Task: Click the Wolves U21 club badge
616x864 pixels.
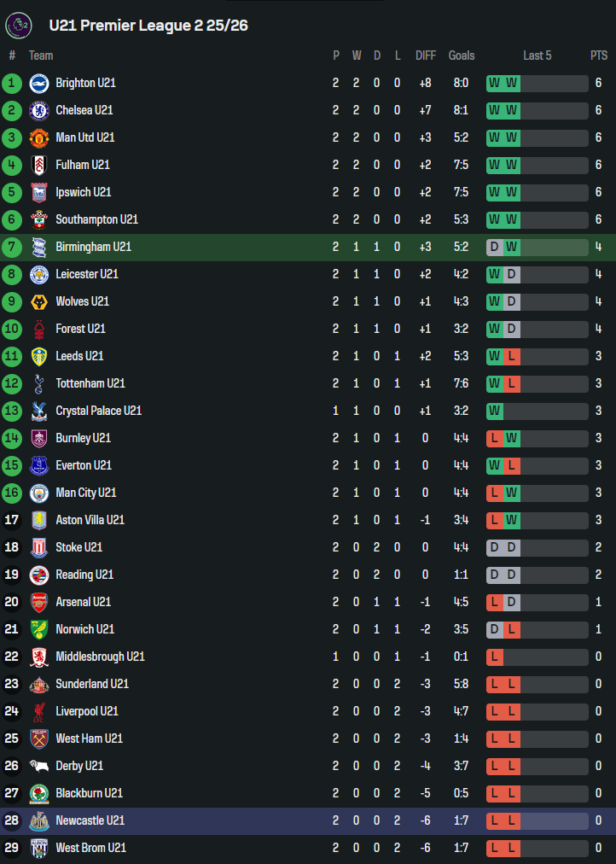Action: [x=38, y=301]
